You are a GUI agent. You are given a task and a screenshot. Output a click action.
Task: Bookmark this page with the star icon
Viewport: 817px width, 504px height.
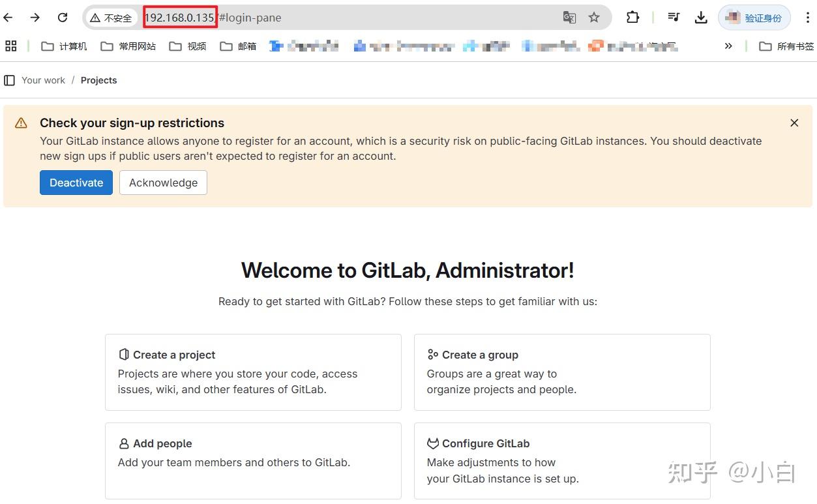tap(593, 18)
